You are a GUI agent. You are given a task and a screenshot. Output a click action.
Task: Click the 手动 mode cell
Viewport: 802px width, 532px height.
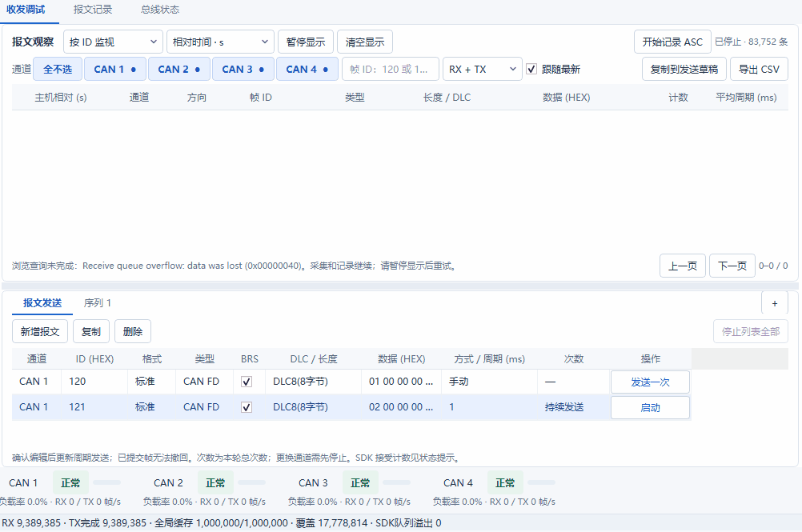pyautogui.click(x=489, y=382)
